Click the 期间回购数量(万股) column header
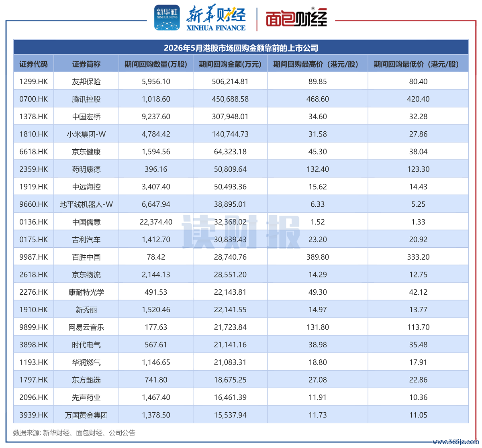The image size is (482, 448). pos(156,64)
